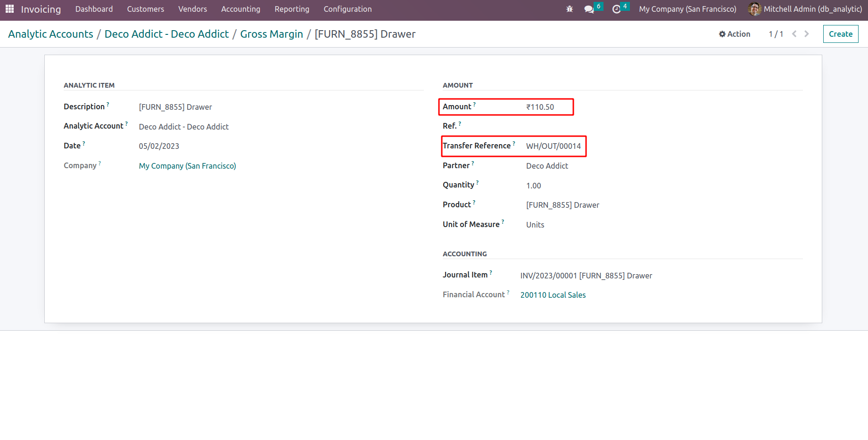
Task: Click the Ref. help question mark
Action: click(x=460, y=123)
